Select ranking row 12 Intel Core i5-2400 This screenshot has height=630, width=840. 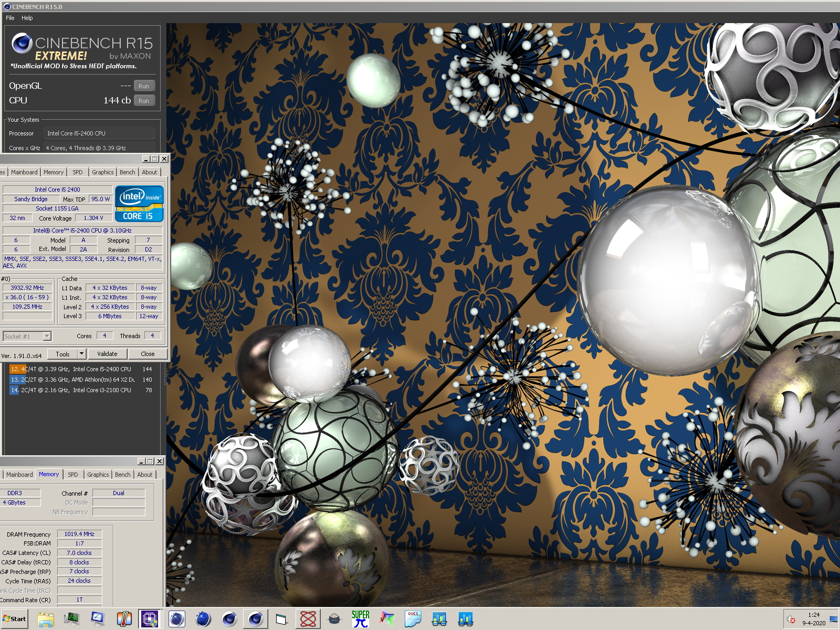click(x=81, y=369)
